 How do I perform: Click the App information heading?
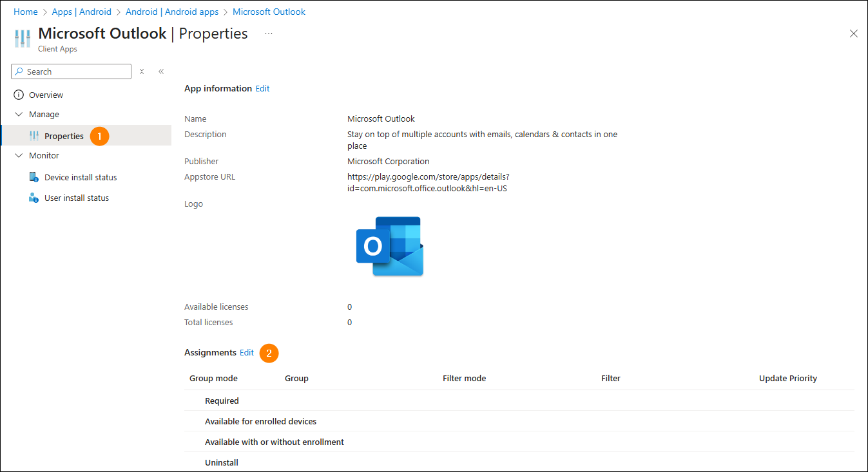[x=218, y=88]
